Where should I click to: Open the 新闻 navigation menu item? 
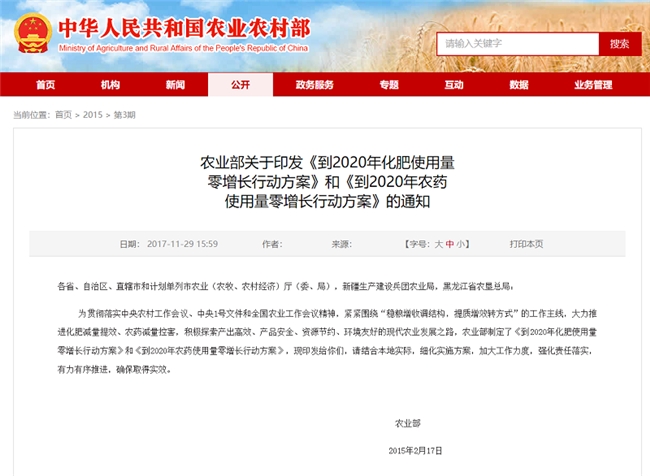coord(175,85)
